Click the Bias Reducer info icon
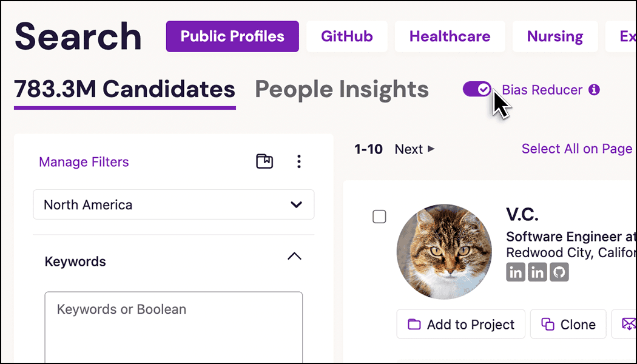637x364 pixels. 595,89
